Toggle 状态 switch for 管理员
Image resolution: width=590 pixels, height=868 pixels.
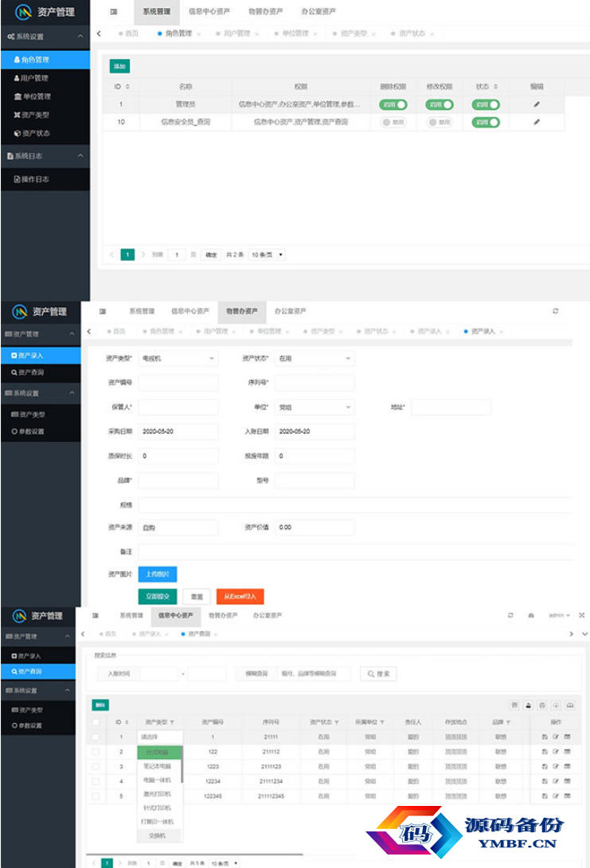(486, 104)
